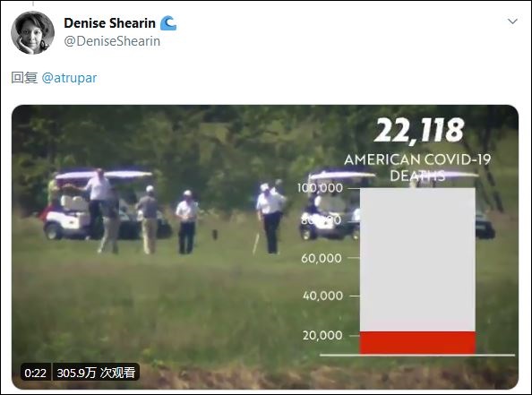Click the golfer swinging in white shirt

(x=270, y=219)
